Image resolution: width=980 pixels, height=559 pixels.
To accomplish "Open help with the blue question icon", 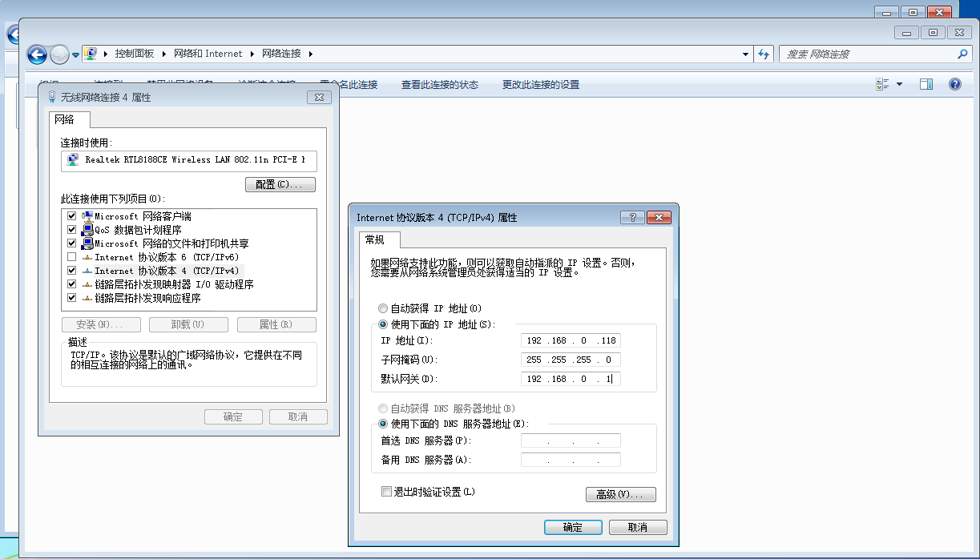I will coord(954,84).
